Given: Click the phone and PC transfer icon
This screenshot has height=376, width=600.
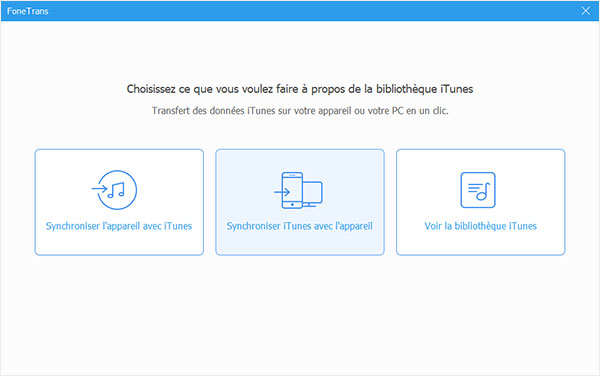Looking at the screenshot, I should 298,190.
